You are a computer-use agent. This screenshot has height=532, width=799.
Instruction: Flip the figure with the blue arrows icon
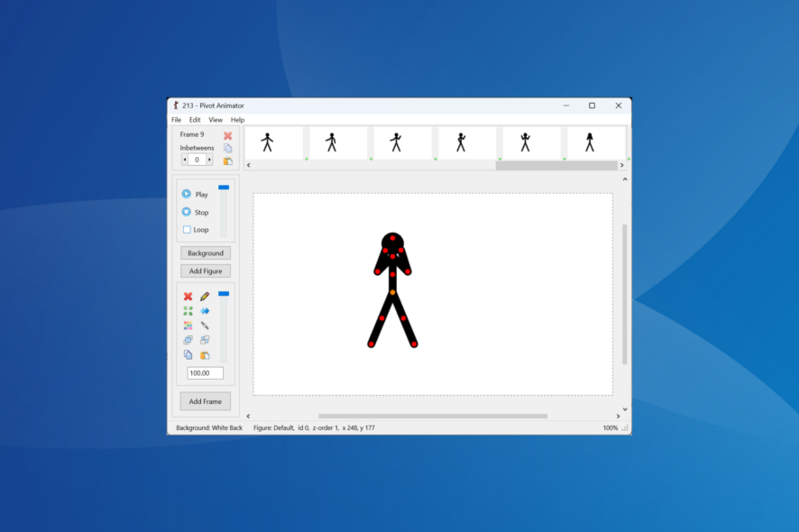(x=203, y=311)
